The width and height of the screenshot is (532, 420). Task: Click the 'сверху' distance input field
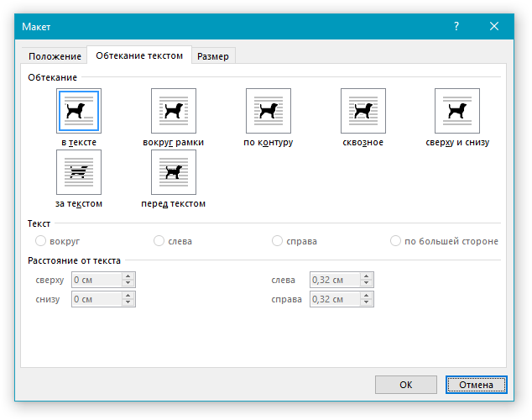(96, 280)
